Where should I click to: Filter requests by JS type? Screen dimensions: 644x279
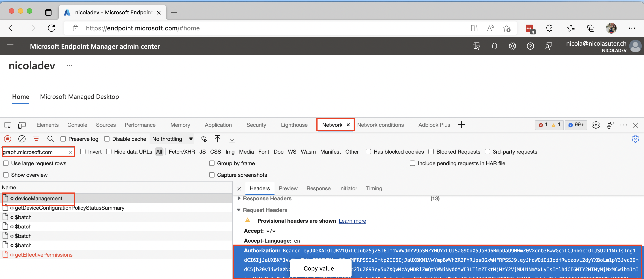coord(202,152)
